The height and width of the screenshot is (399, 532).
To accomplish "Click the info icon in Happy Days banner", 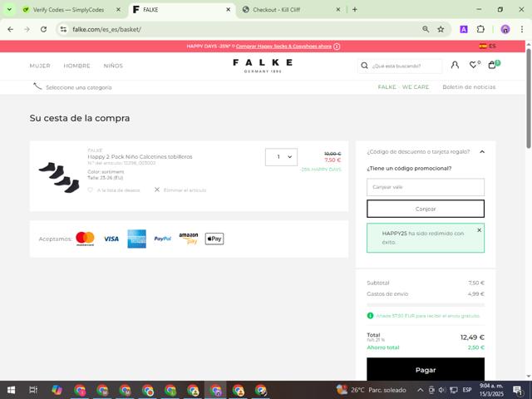I will [x=337, y=47].
